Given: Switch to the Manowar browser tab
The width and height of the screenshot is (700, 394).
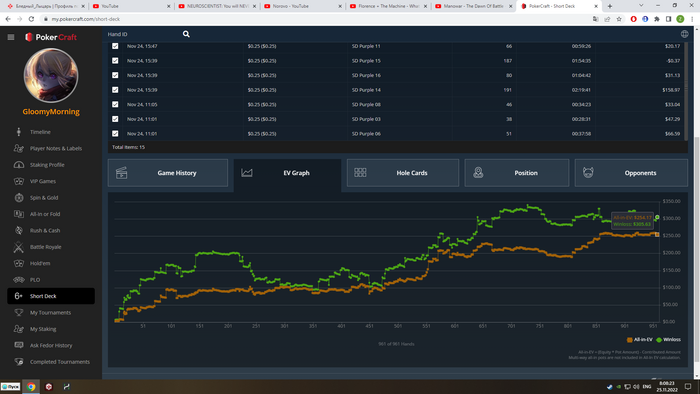Looking at the screenshot, I should tap(473, 6).
